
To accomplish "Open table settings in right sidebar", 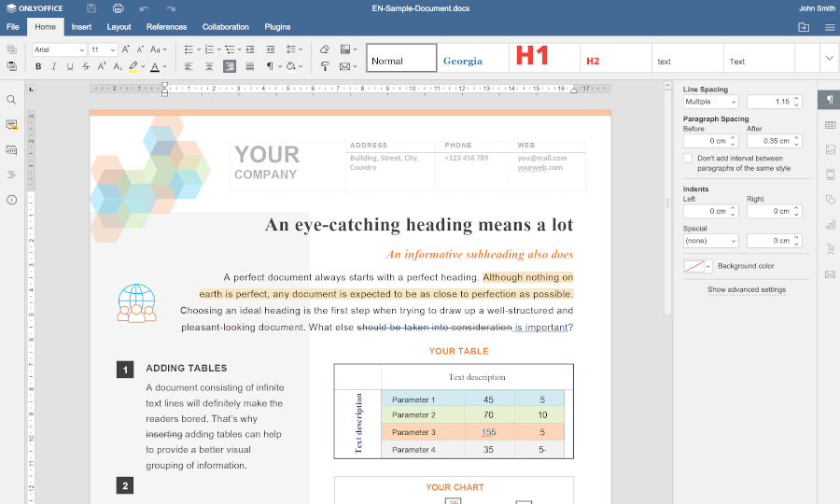I will pos(830,125).
